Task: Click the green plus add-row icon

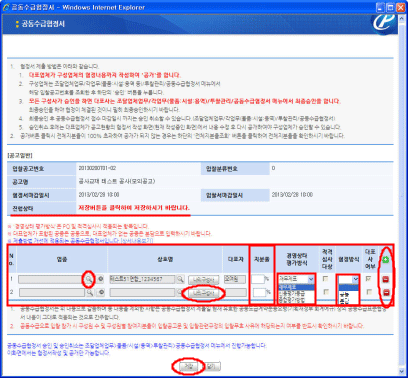Action: 386,259
